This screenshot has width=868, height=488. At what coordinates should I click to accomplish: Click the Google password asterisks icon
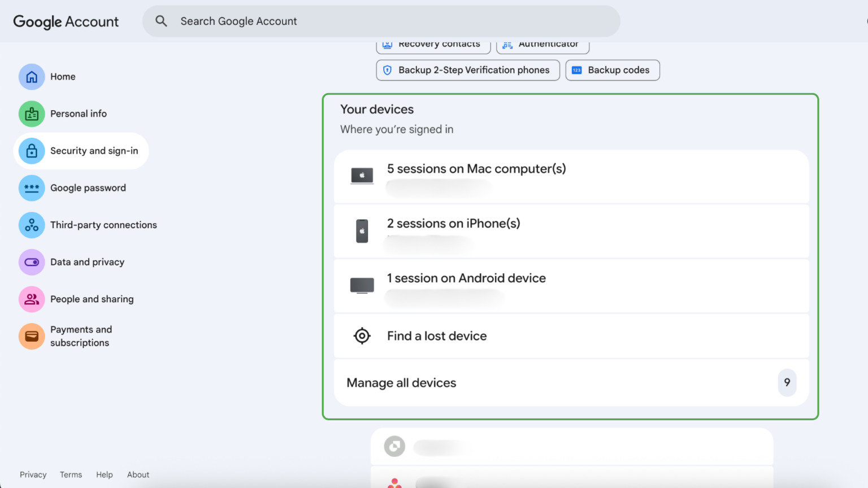(x=32, y=188)
